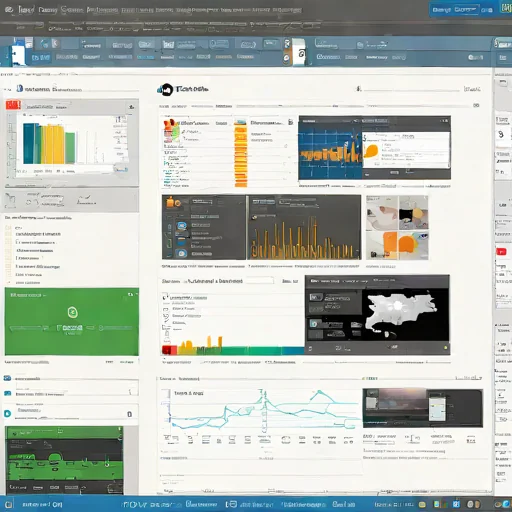Screen dimensions: 512x512
Task: Click the blue button in the dark header
Action: pyautogui.click(x=462, y=9)
